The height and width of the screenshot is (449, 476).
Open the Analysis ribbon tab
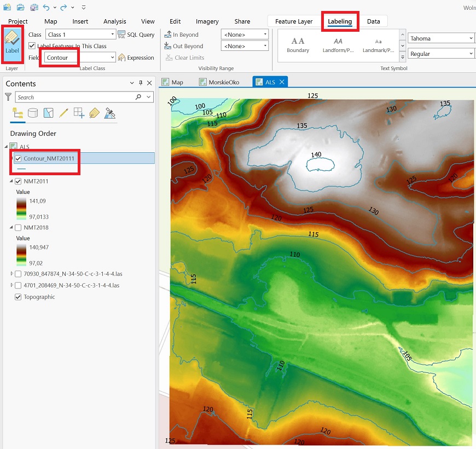pyautogui.click(x=114, y=21)
